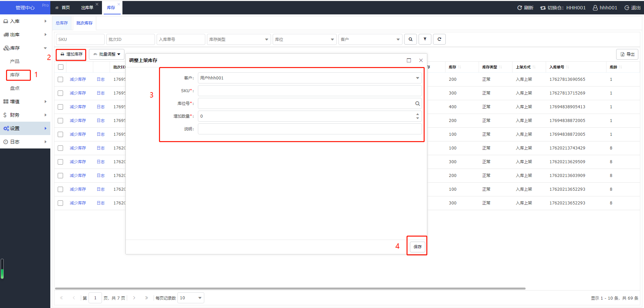Go to 首页 home tab
Screen dimensions: 644x308
click(x=63, y=8)
